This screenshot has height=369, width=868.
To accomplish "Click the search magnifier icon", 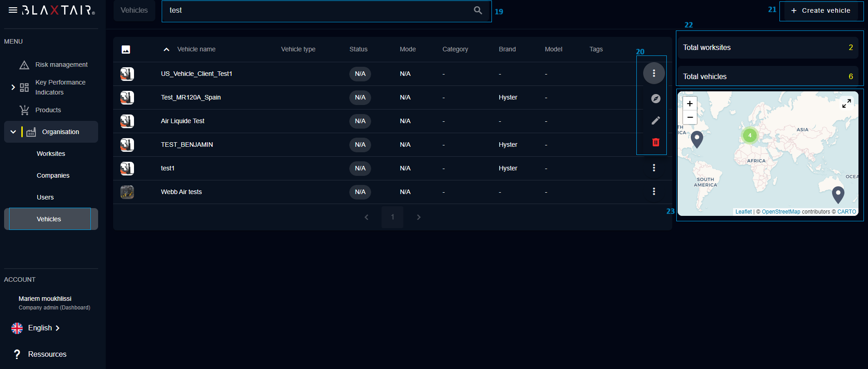I will 478,10.
